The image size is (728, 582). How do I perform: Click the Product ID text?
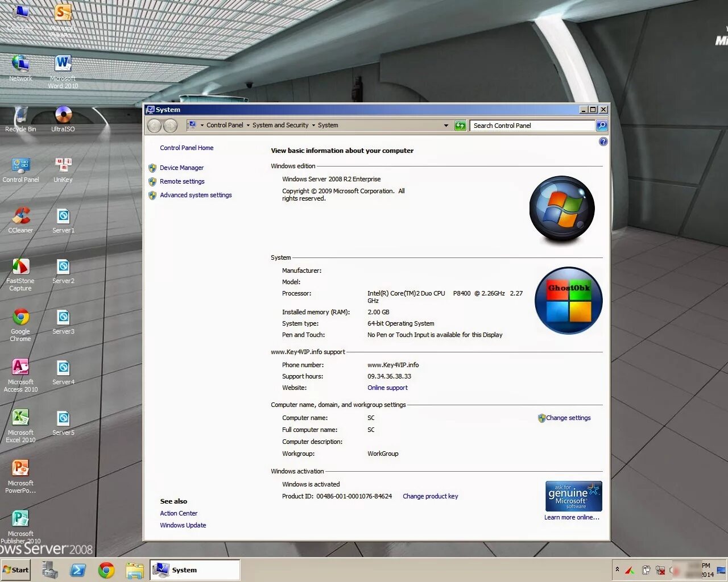(337, 496)
